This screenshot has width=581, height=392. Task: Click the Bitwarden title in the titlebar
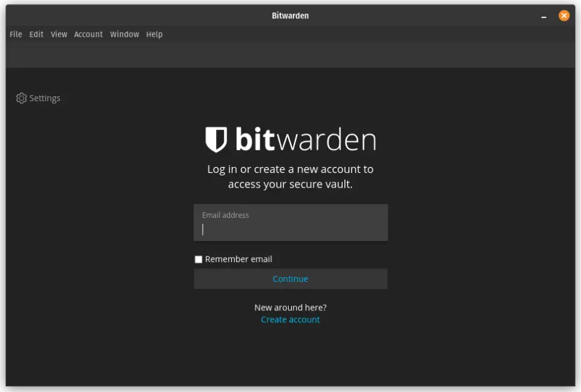[x=290, y=15]
